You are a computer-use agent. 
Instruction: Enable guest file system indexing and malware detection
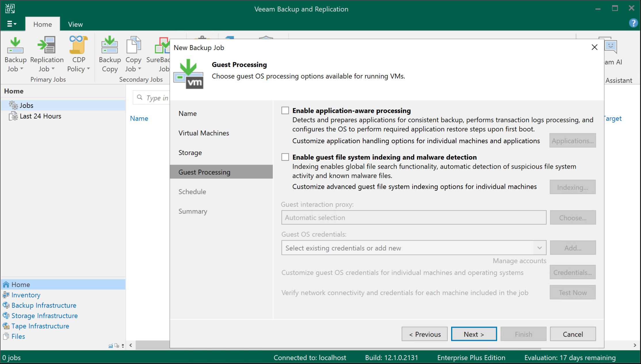[x=285, y=157]
